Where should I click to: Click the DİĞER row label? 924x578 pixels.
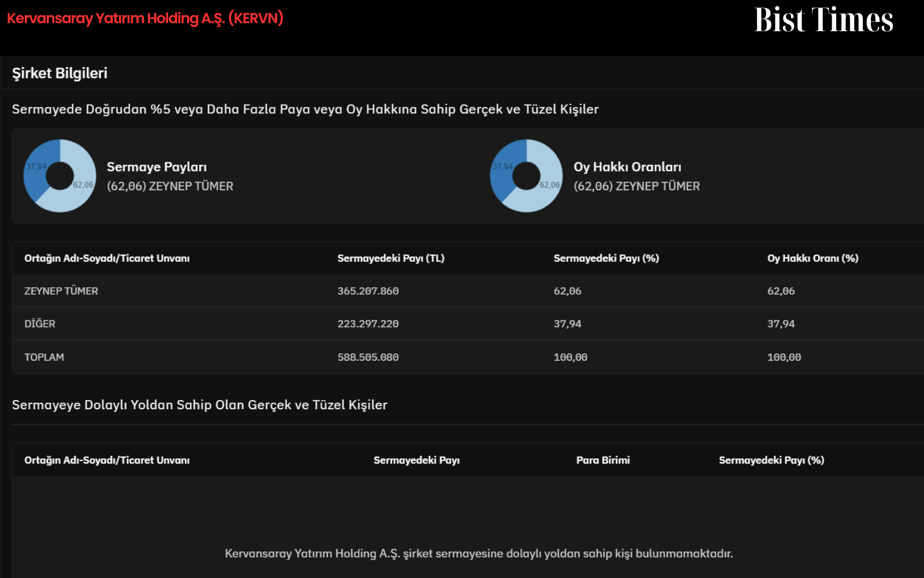tap(40, 324)
